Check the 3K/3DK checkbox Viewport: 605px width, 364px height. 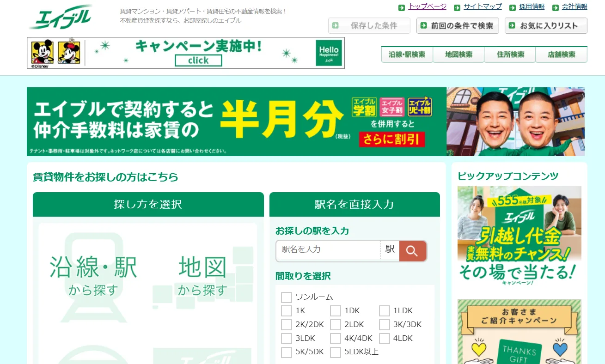(x=385, y=325)
